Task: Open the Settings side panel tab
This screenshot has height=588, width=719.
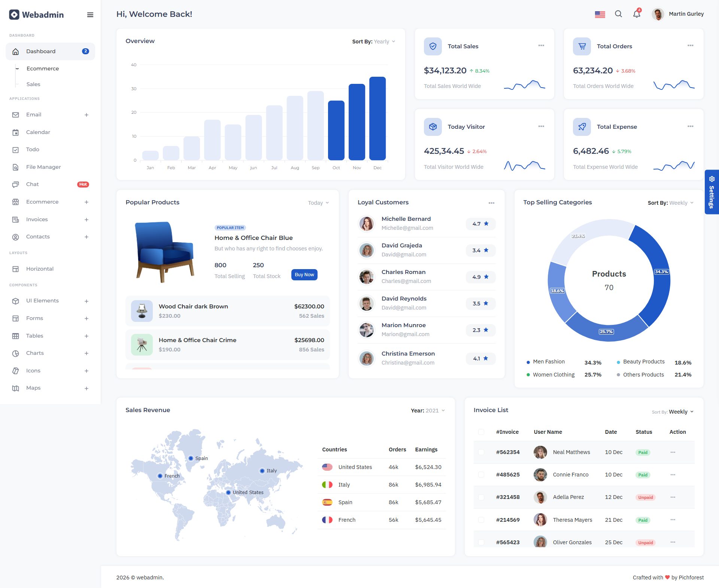Action: (x=712, y=192)
